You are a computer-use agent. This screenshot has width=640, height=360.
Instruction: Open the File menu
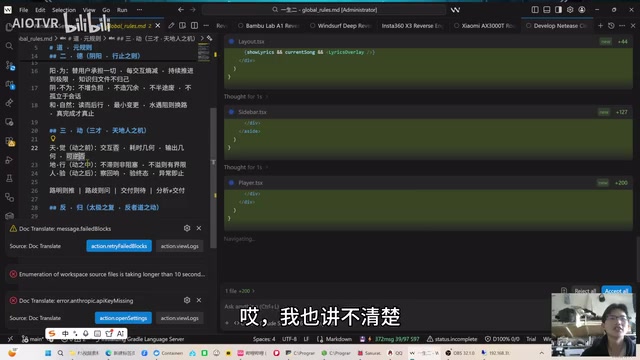[x=24, y=10]
